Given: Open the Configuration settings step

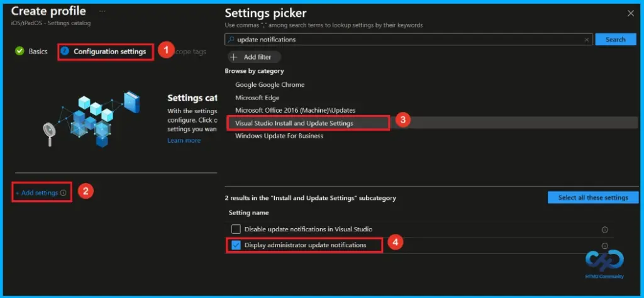Looking at the screenshot, I should [104, 52].
